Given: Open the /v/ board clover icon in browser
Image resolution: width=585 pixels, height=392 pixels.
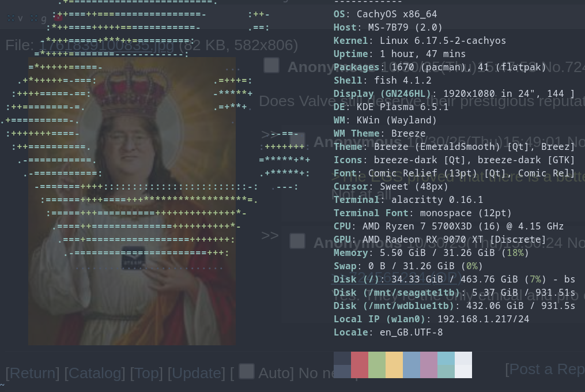Looking at the screenshot, I should 11,18.
